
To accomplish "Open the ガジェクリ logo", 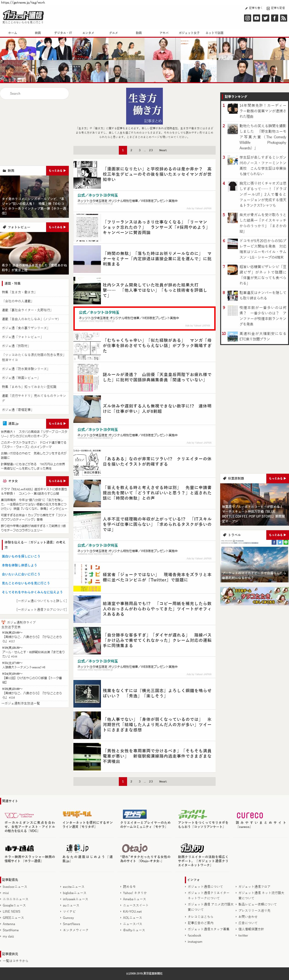I will [192, 848].
